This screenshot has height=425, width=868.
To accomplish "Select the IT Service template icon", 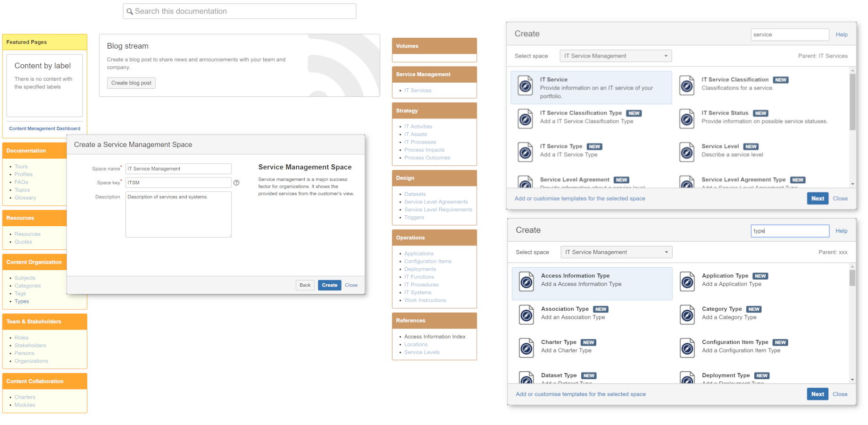I will pos(525,85).
